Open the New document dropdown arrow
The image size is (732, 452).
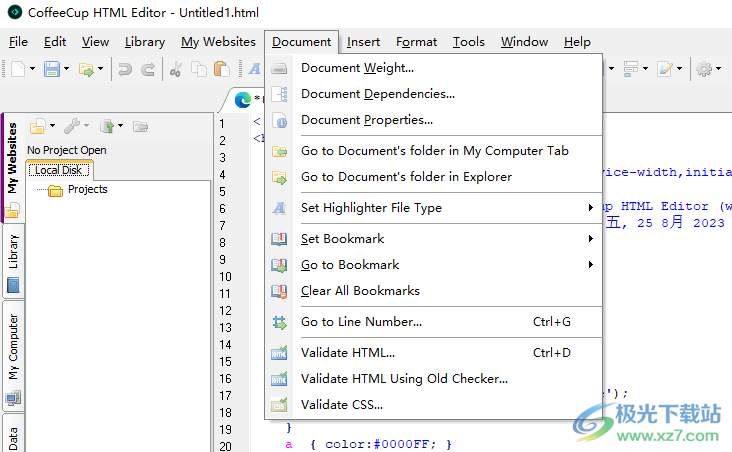click(x=32, y=69)
